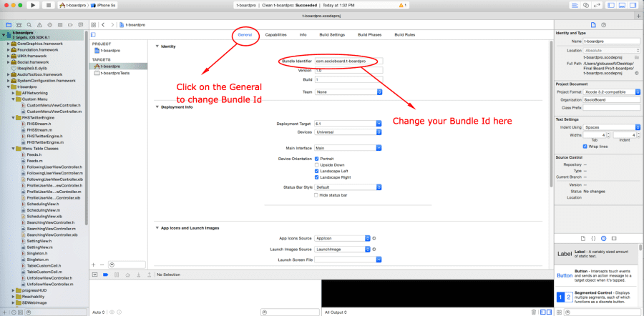
Task: Switch to the Standard editor
Action: coord(574,5)
